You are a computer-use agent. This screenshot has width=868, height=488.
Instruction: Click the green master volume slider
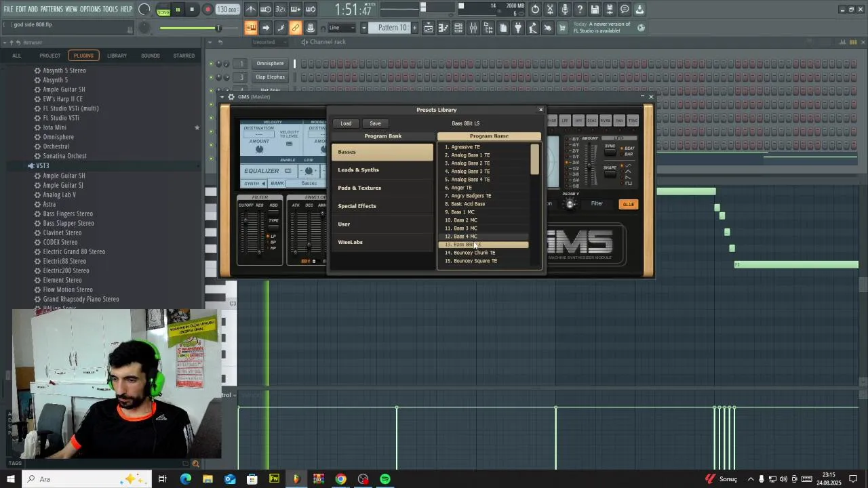click(190, 28)
